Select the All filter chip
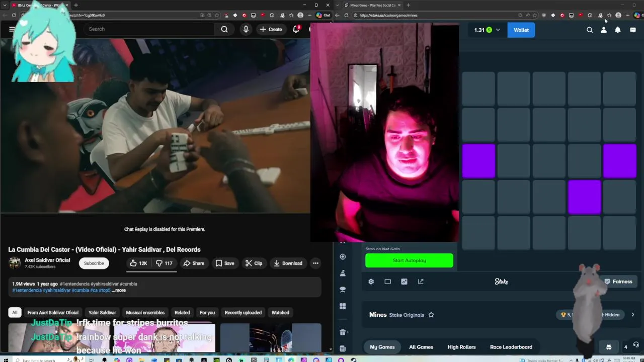Image resolution: width=644 pixels, height=362 pixels. coord(15,313)
